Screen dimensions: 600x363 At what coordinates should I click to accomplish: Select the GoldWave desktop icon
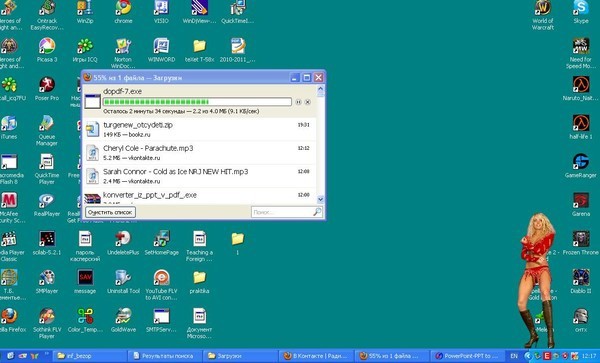pos(123,321)
